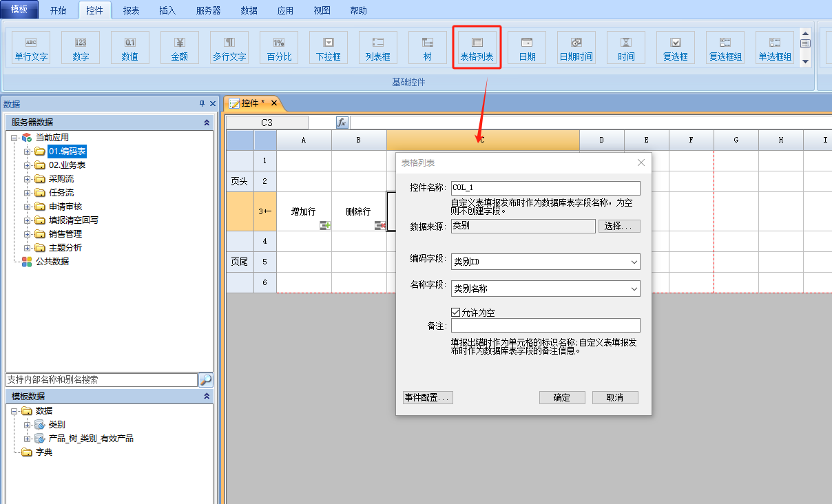Click the 确定 button in dialog
Screen dimensions: 832x504
coord(562,398)
